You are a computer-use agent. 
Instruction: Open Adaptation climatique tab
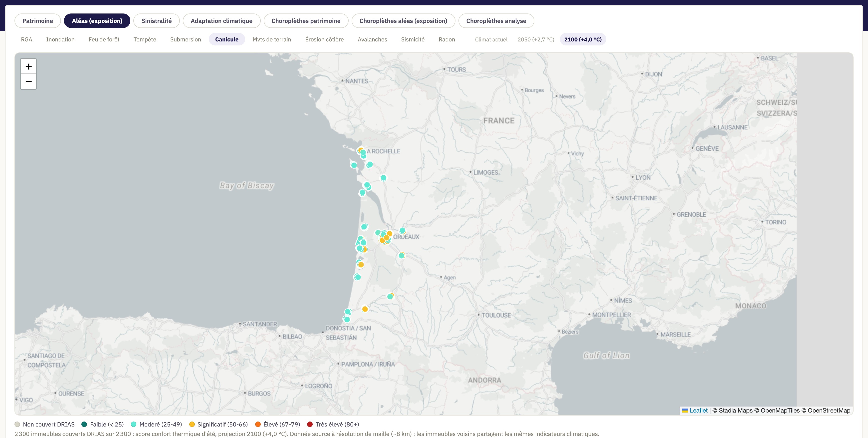pyautogui.click(x=221, y=21)
